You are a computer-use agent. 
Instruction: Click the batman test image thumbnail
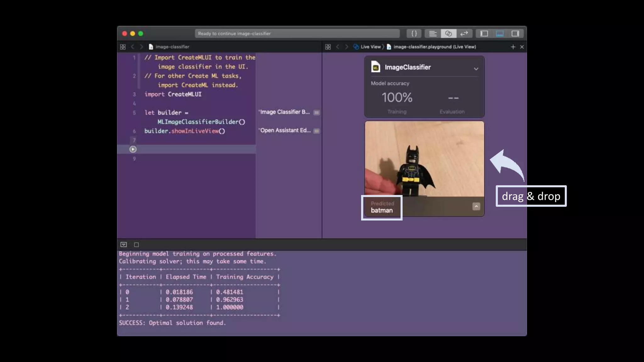click(424, 159)
